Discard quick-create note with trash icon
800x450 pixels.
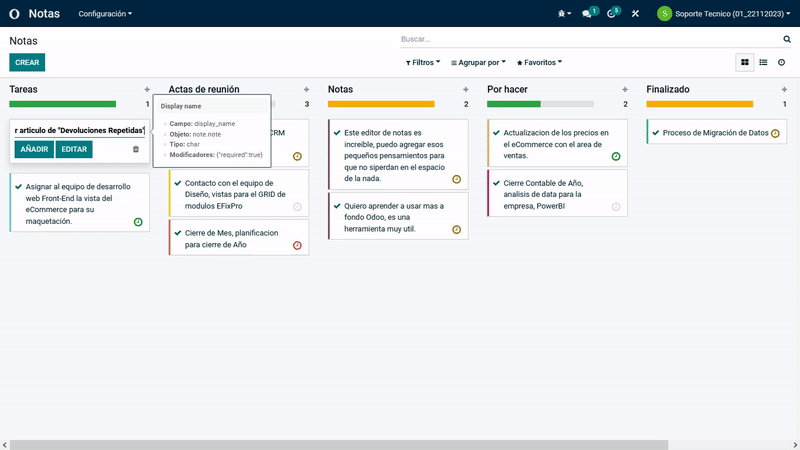click(x=136, y=149)
